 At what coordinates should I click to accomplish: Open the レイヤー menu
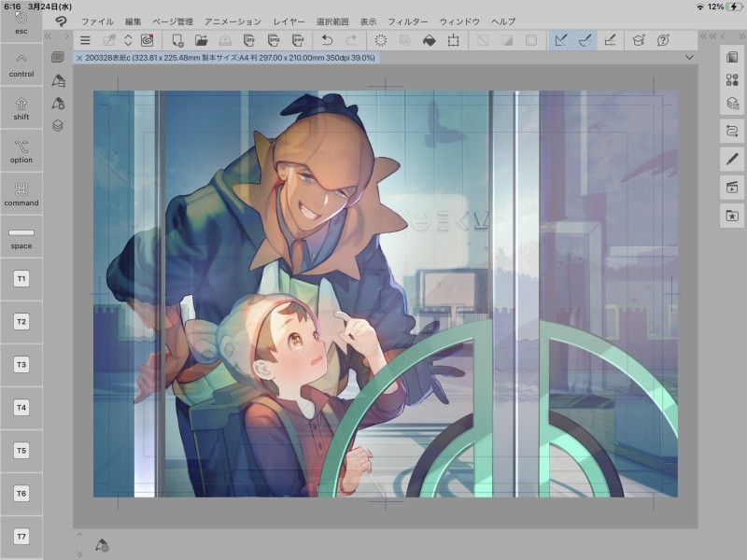tap(289, 21)
